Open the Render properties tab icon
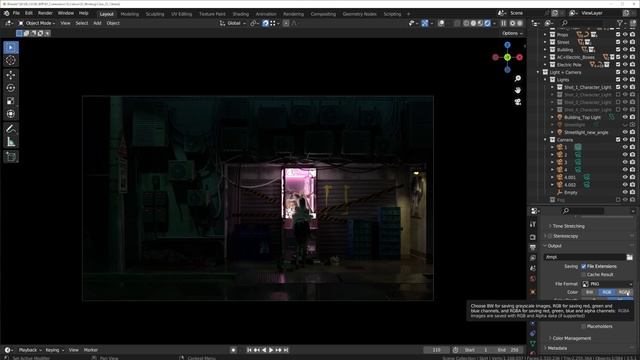The height and width of the screenshot is (360, 640). (x=533, y=237)
